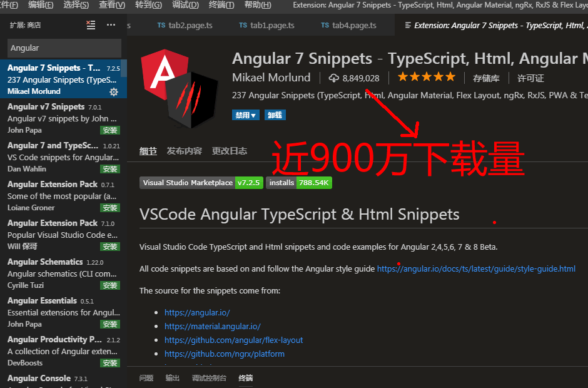Viewport: 588px width, 388px height.
Task: Select Angular 7 Snippets in the extension list
Action: 63,79
